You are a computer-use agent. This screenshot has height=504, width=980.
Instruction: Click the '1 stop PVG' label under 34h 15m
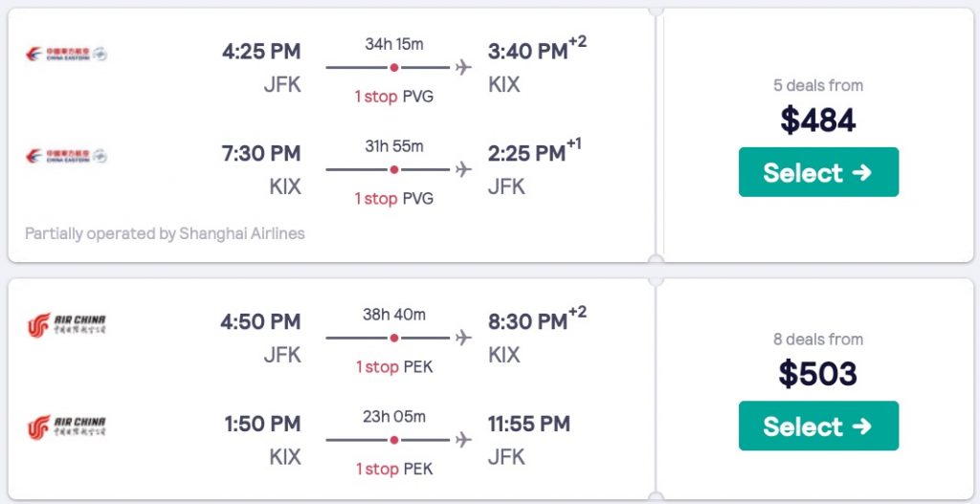(393, 97)
